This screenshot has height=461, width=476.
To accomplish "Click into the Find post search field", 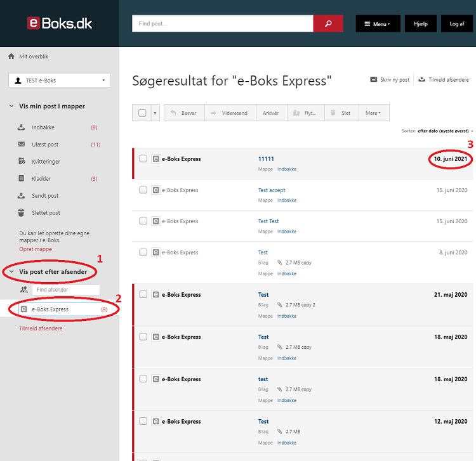I will pyautogui.click(x=223, y=23).
